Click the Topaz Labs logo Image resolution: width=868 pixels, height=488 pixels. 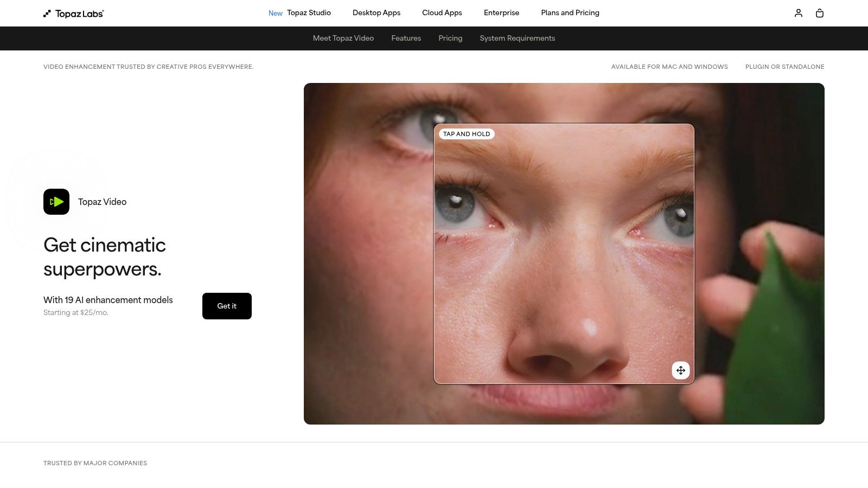pos(74,13)
